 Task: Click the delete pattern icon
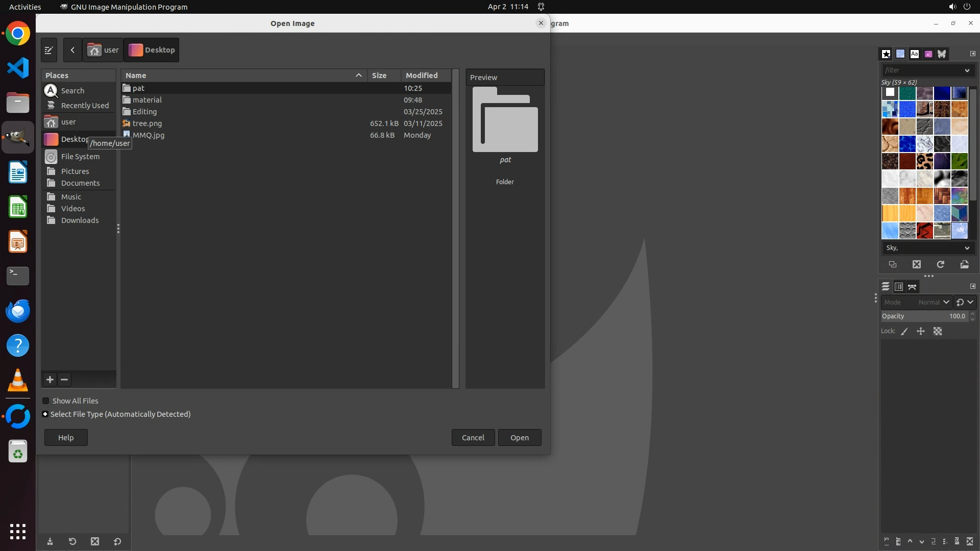pyautogui.click(x=917, y=264)
